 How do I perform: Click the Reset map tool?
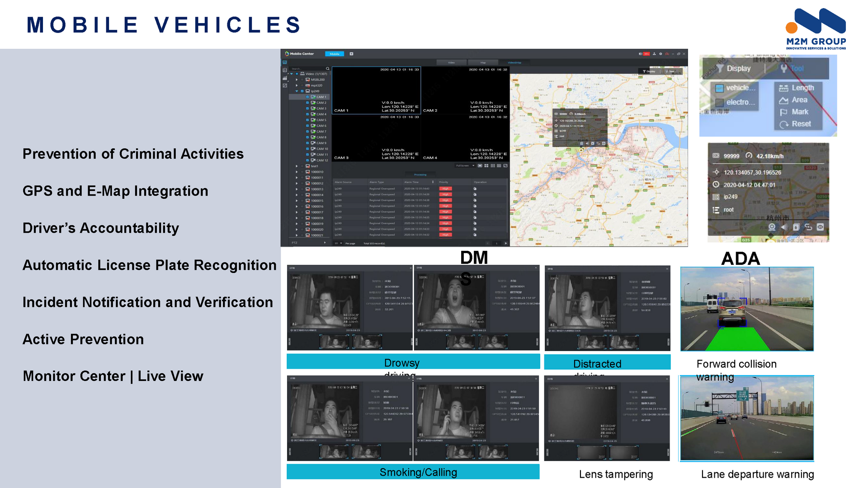(x=796, y=124)
